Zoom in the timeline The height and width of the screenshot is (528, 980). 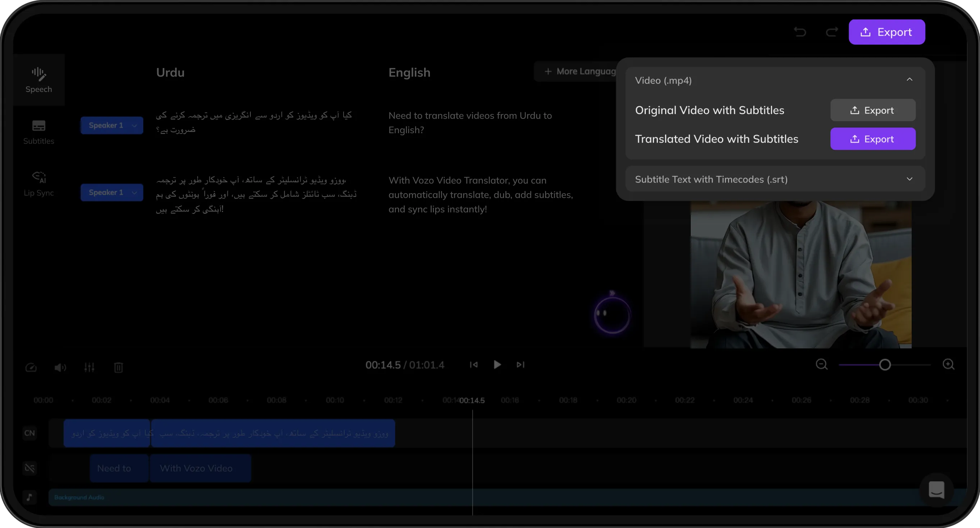click(x=948, y=365)
